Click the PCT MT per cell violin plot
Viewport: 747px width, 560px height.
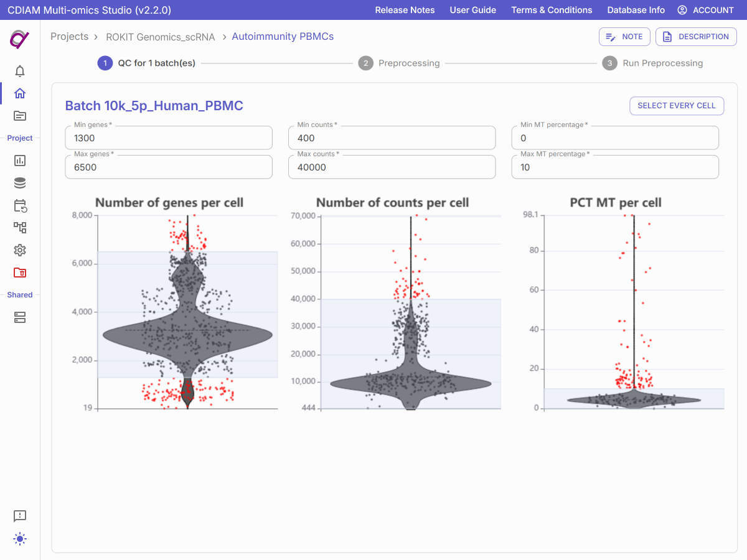click(x=634, y=312)
